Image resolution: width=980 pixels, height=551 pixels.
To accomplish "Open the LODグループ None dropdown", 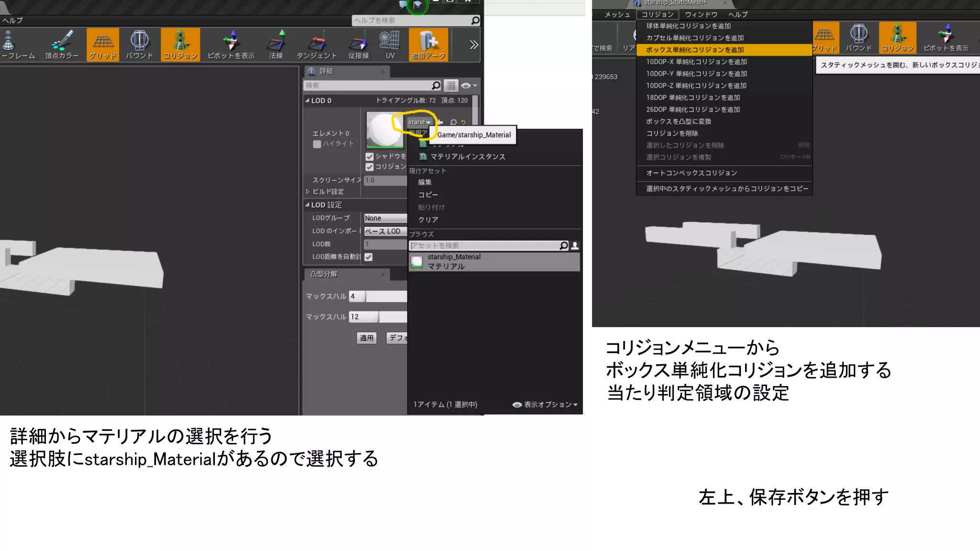I will (x=385, y=218).
